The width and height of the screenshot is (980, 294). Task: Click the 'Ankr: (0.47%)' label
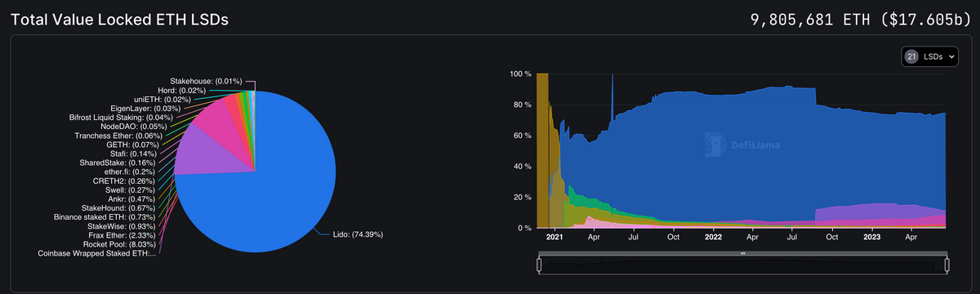pyautogui.click(x=131, y=198)
